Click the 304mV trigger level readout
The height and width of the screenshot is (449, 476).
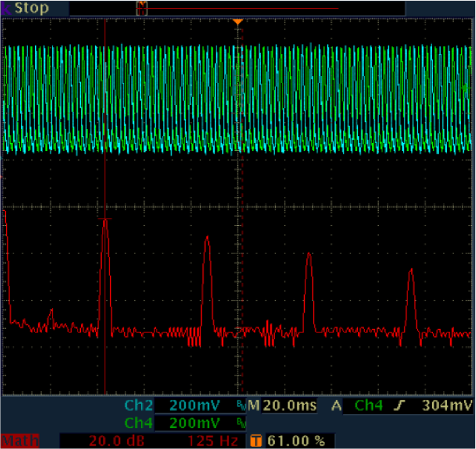coord(447,405)
